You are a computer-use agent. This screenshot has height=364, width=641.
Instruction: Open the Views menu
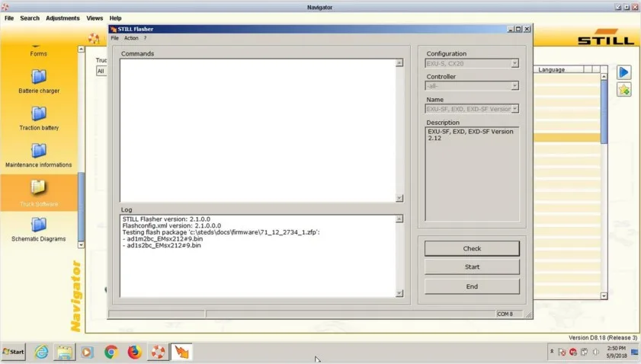coord(95,18)
